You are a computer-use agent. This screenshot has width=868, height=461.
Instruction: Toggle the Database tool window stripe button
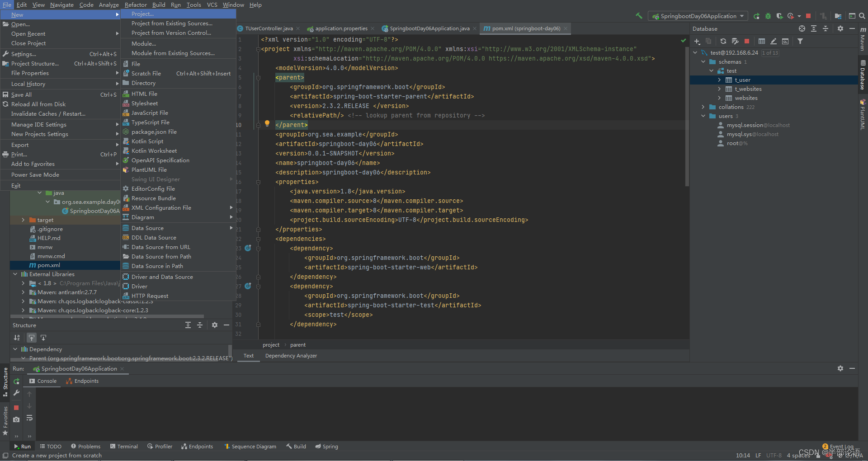point(863,75)
